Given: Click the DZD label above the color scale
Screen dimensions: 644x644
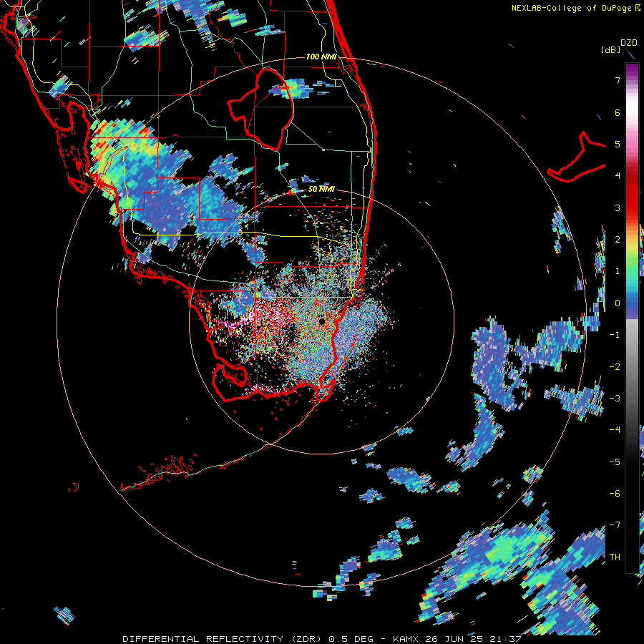Looking at the screenshot, I should 628,43.
